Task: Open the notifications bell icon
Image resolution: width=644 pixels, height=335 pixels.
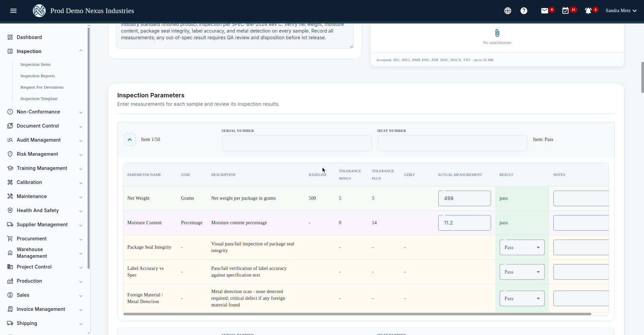Action: (588, 11)
